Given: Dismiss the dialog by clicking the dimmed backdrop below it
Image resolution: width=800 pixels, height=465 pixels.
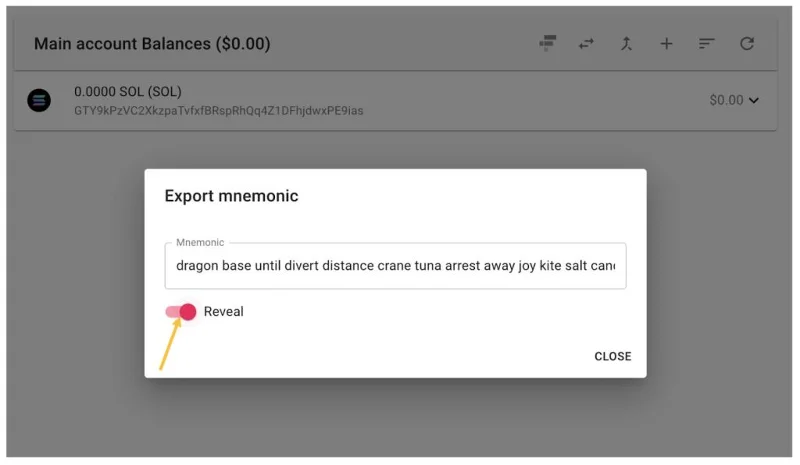Looking at the screenshot, I should point(395,419).
